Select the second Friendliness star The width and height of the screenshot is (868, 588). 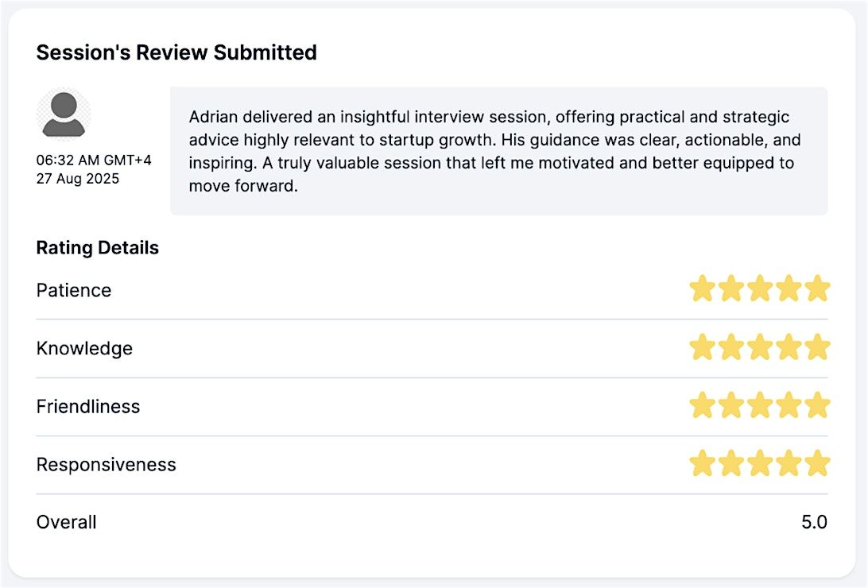pyautogui.click(x=730, y=405)
